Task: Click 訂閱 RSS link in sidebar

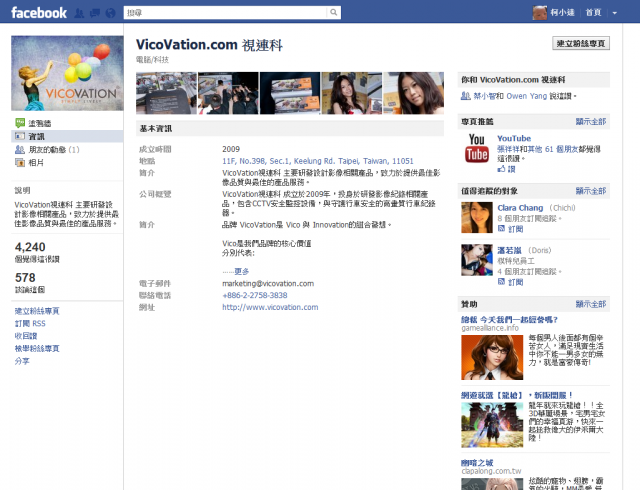Action: [x=30, y=323]
